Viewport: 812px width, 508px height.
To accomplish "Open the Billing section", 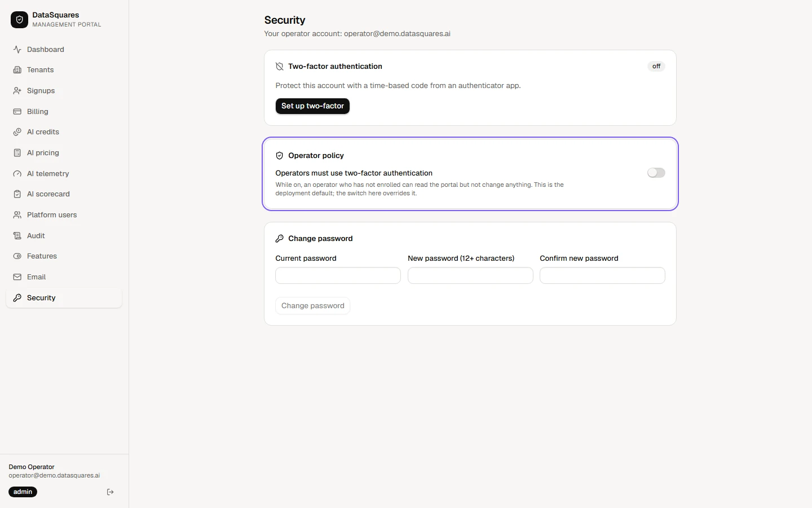I will coord(64,112).
